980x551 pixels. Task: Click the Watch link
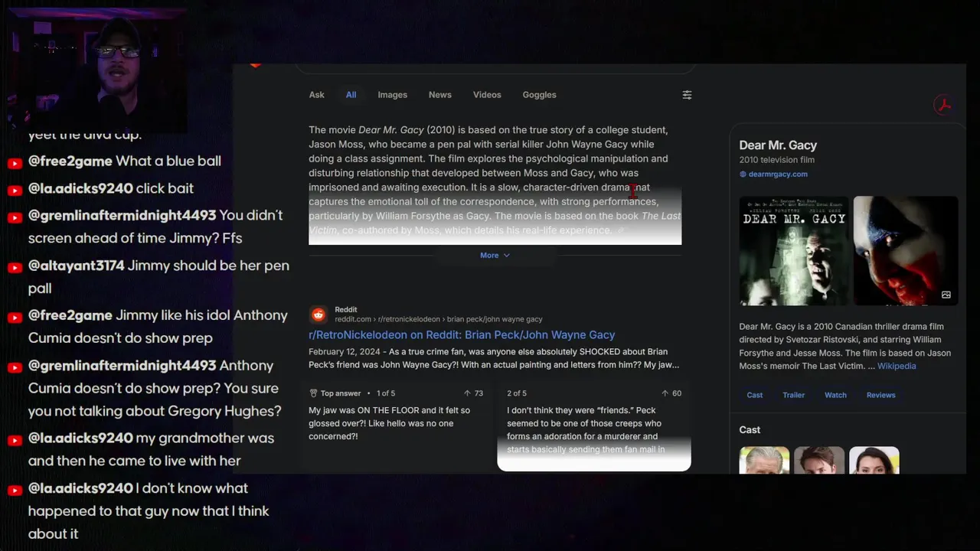pos(835,395)
